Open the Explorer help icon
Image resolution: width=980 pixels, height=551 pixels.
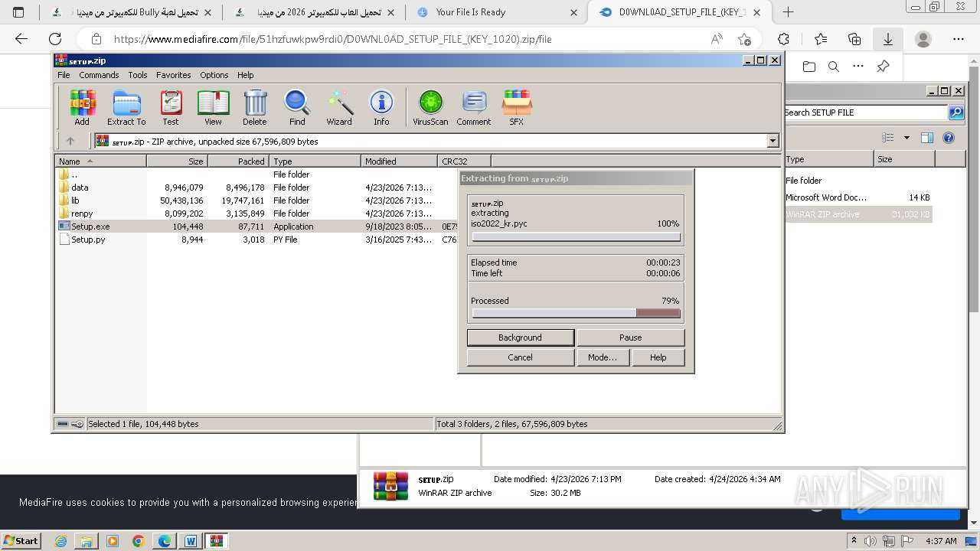[949, 138]
